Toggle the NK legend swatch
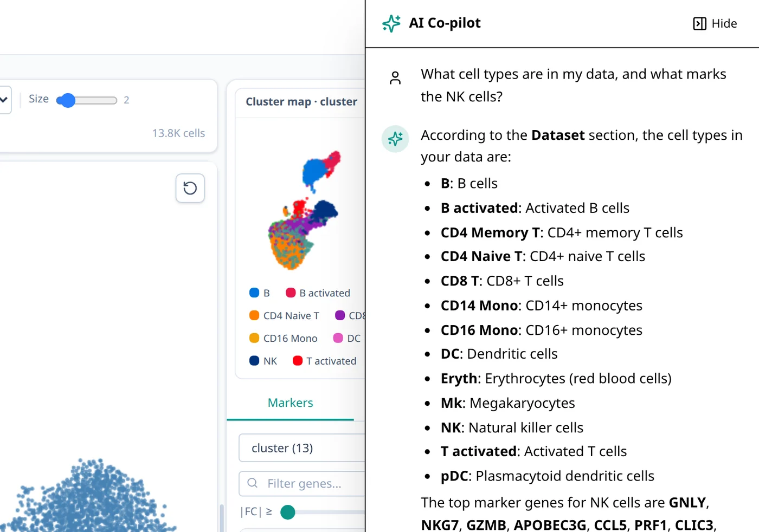The width and height of the screenshot is (759, 532). [x=254, y=361]
